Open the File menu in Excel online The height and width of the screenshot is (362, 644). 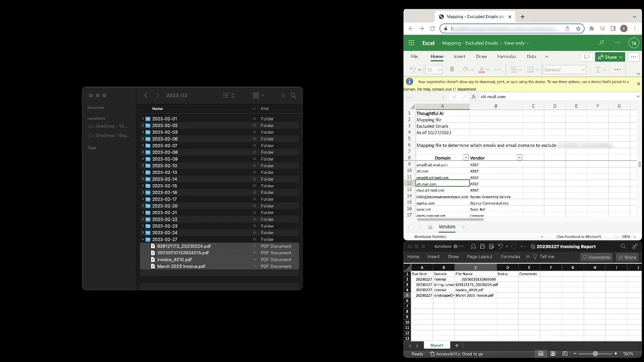coord(415,57)
